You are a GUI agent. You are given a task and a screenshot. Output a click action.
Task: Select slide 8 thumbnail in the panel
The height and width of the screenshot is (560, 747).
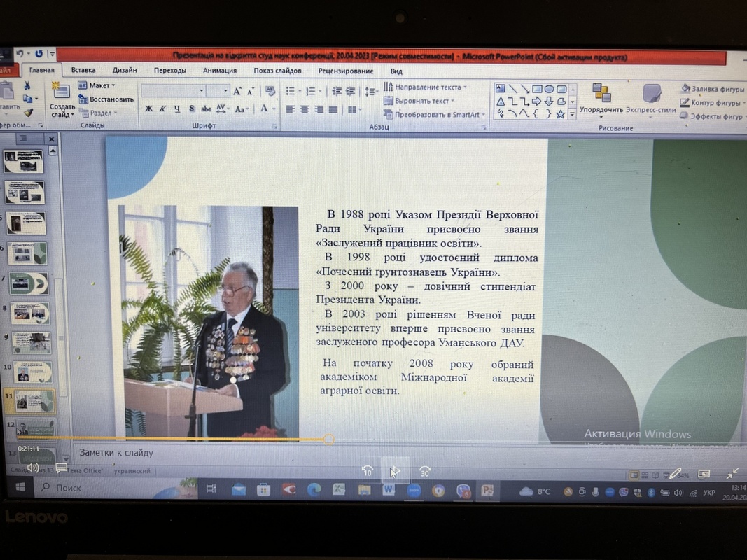pyautogui.click(x=29, y=314)
